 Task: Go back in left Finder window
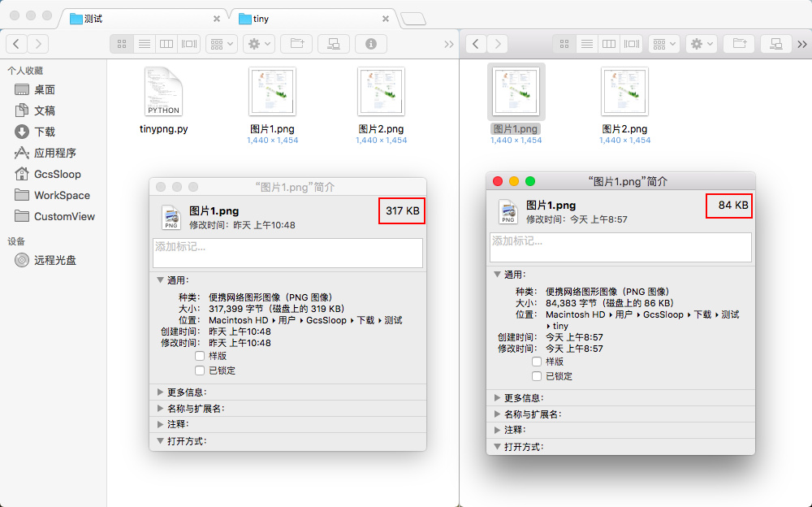[x=16, y=44]
